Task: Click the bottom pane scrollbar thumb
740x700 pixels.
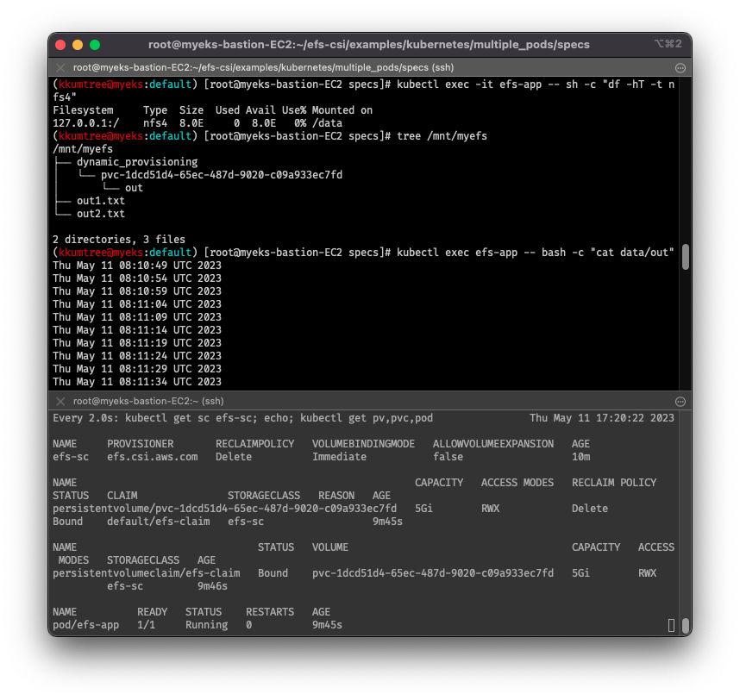Action: tap(686, 624)
